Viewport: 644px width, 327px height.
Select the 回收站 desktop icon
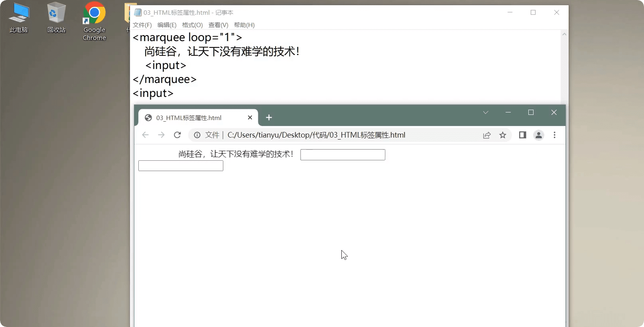click(x=56, y=18)
